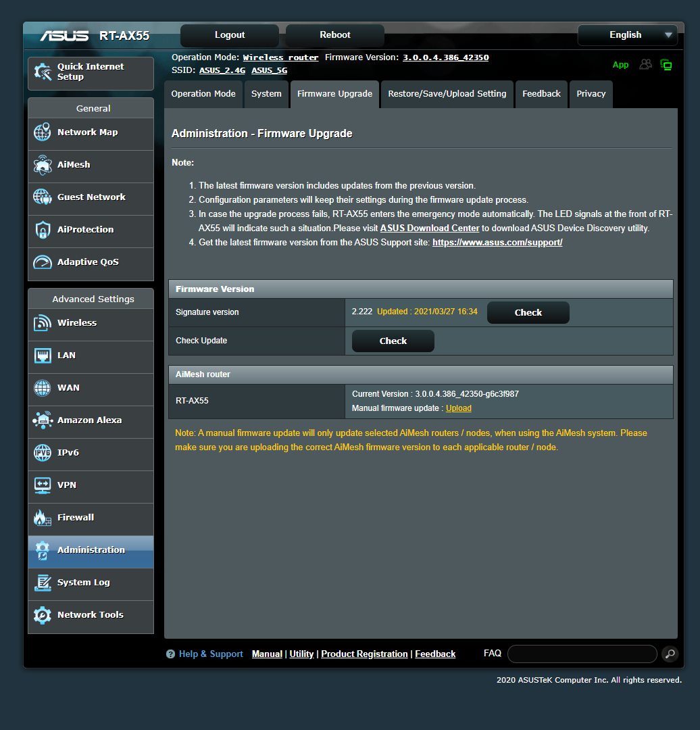Open Firewall menu label
This screenshot has height=730, width=700.
[76, 518]
